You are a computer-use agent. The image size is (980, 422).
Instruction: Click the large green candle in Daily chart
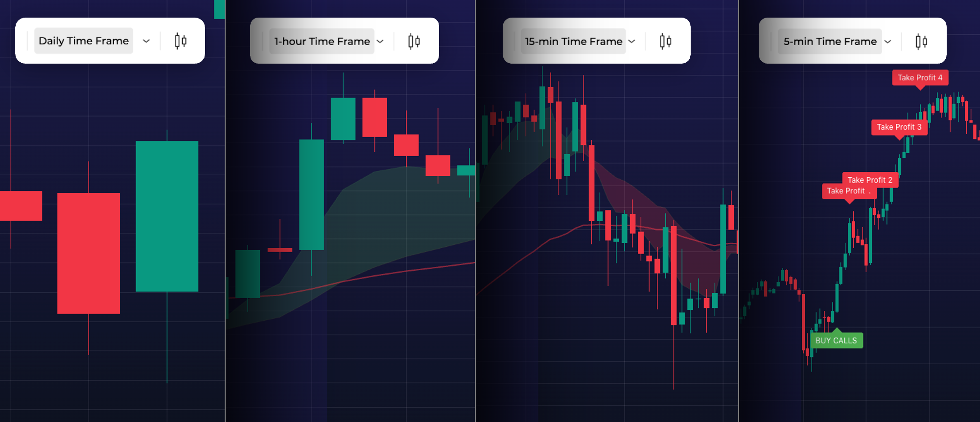pos(167,216)
